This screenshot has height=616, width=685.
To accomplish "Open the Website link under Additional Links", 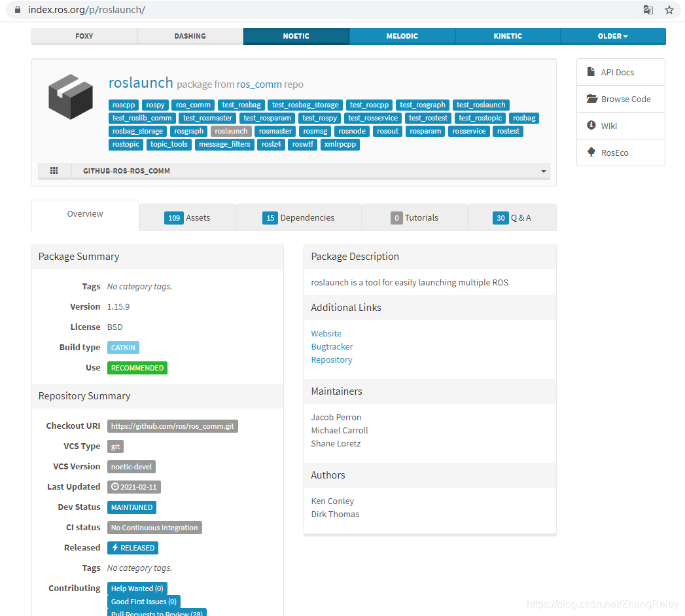I will pos(326,334).
